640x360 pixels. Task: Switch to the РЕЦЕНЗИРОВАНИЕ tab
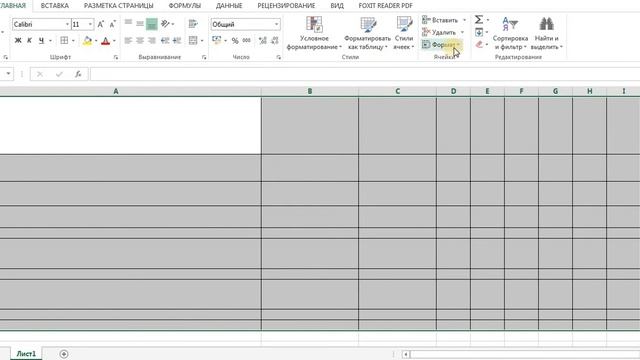(x=286, y=6)
